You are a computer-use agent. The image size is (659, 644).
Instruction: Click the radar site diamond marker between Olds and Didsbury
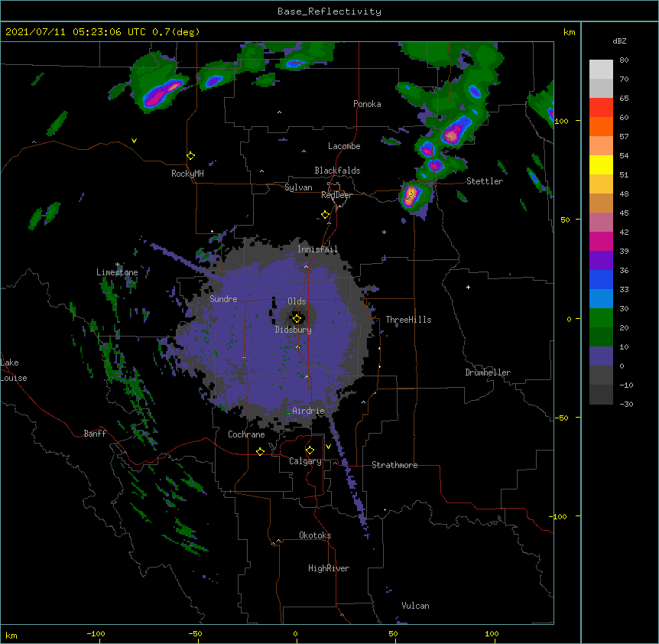[x=297, y=318]
